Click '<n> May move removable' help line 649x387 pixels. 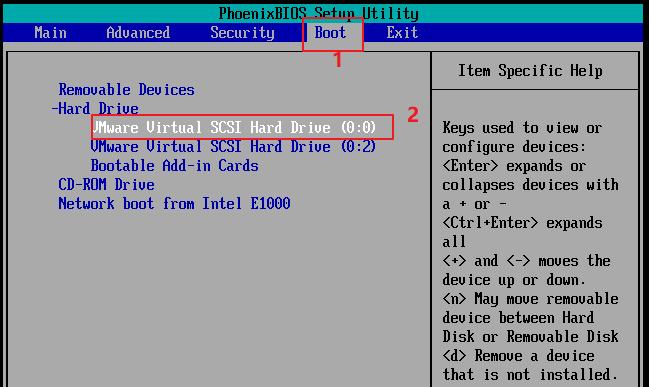point(531,299)
